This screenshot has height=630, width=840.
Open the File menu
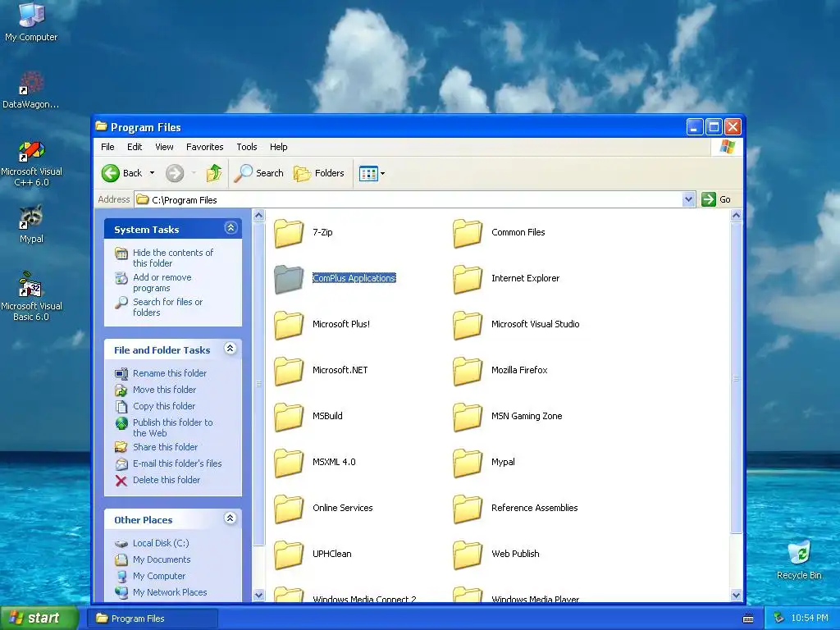[x=107, y=147]
